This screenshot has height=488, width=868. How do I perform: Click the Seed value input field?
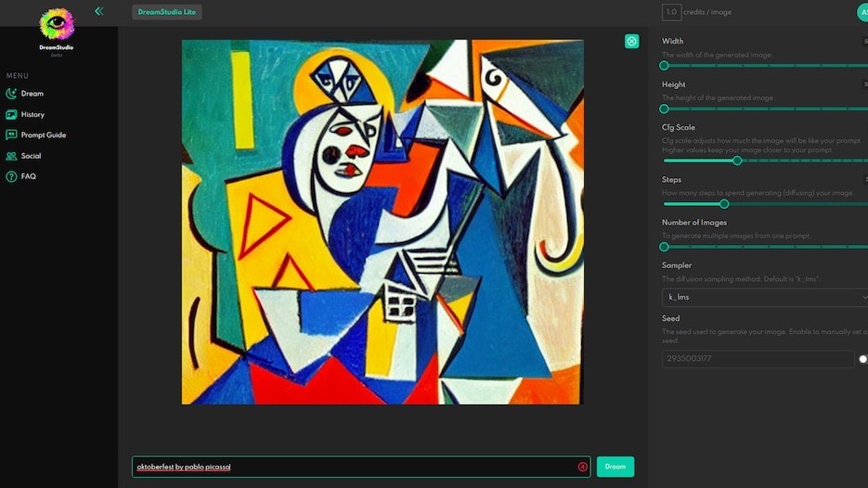(x=758, y=358)
